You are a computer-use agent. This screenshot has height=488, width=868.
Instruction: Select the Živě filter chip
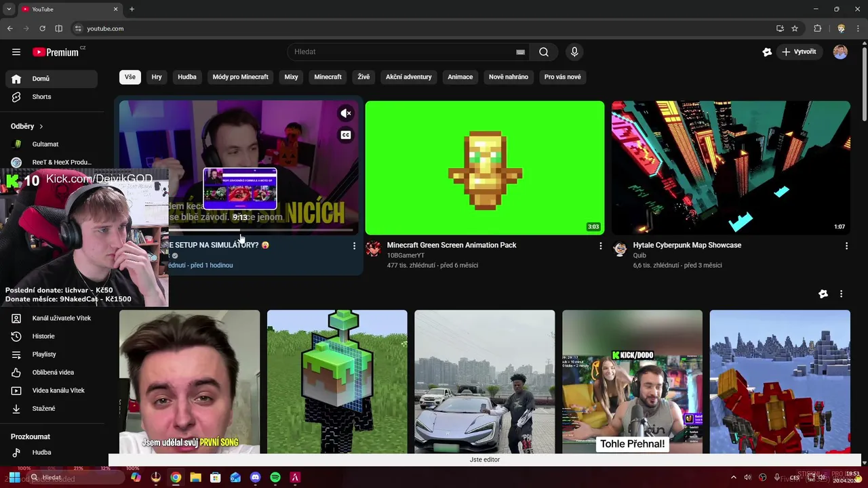363,77
